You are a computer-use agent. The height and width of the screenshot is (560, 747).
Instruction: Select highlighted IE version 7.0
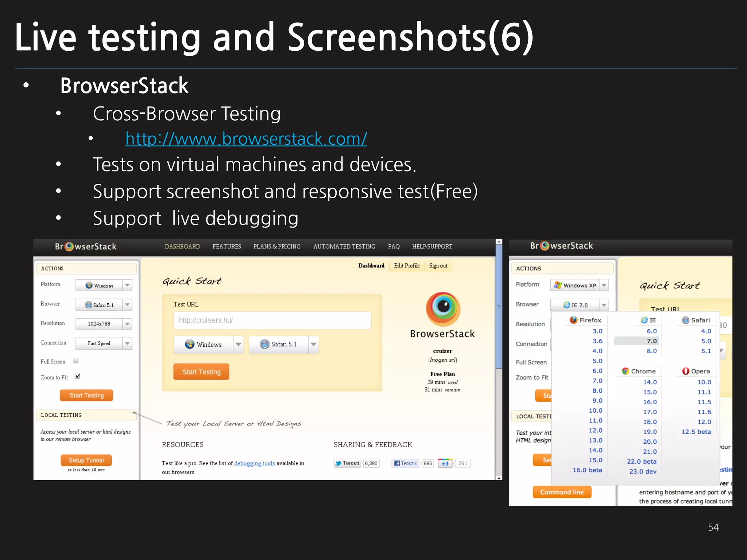[636, 341]
